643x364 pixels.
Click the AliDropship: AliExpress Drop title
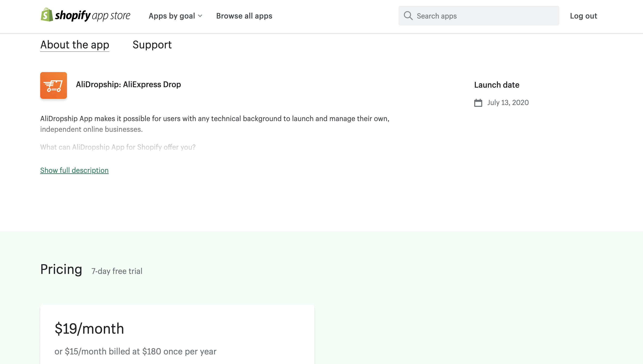128,85
